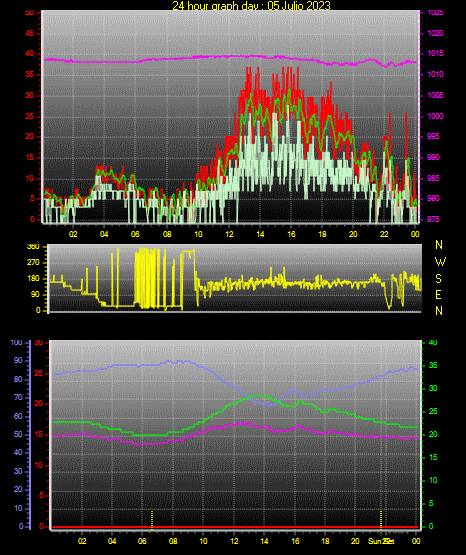The height and width of the screenshot is (555, 466).
Task: Select the 35 value on green right scale
Action: click(433, 366)
